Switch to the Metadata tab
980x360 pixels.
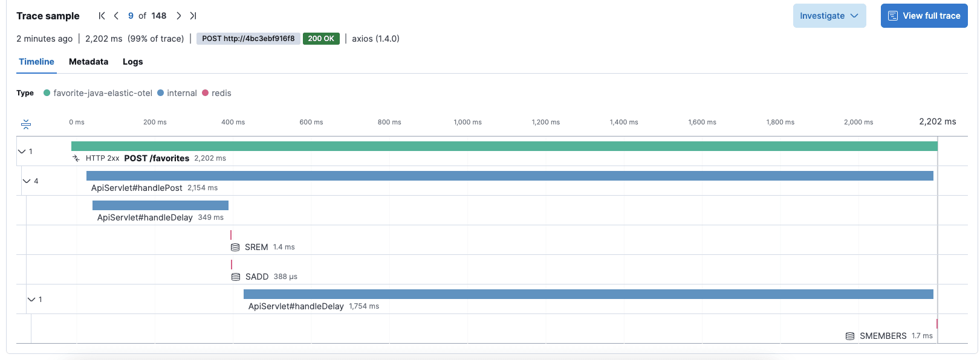point(88,62)
